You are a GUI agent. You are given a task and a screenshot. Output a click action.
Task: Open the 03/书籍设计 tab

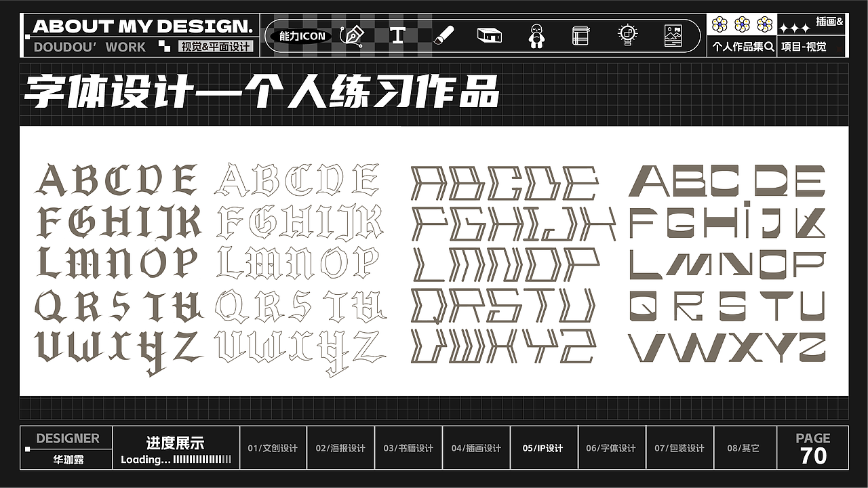(408, 448)
